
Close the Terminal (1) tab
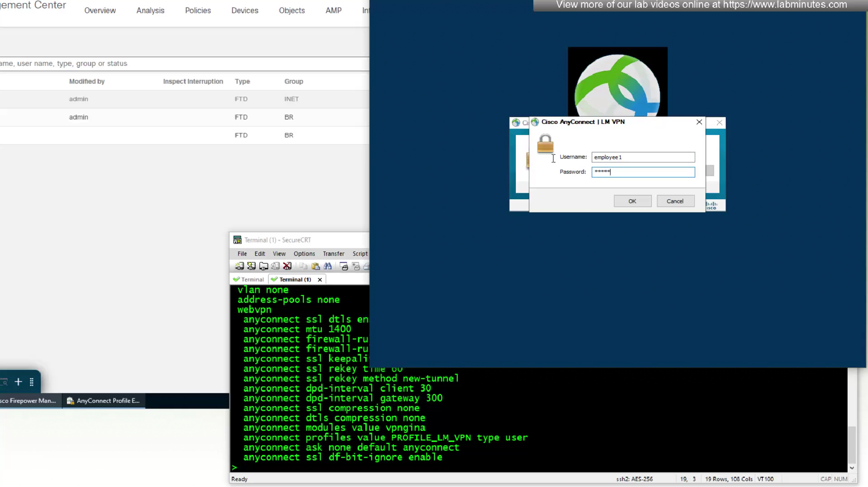pyautogui.click(x=320, y=280)
